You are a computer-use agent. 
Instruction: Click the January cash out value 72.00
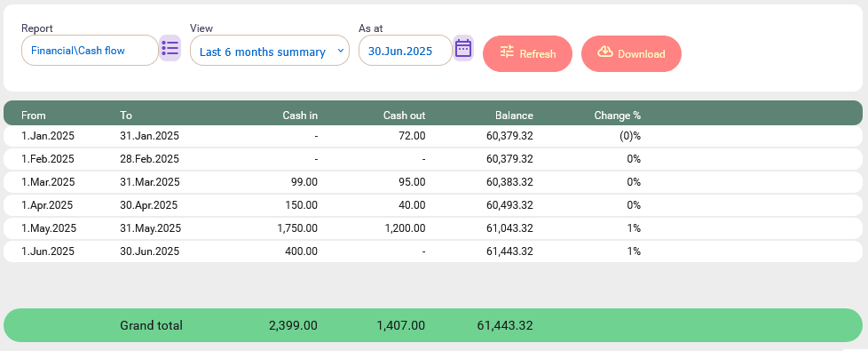click(x=413, y=136)
